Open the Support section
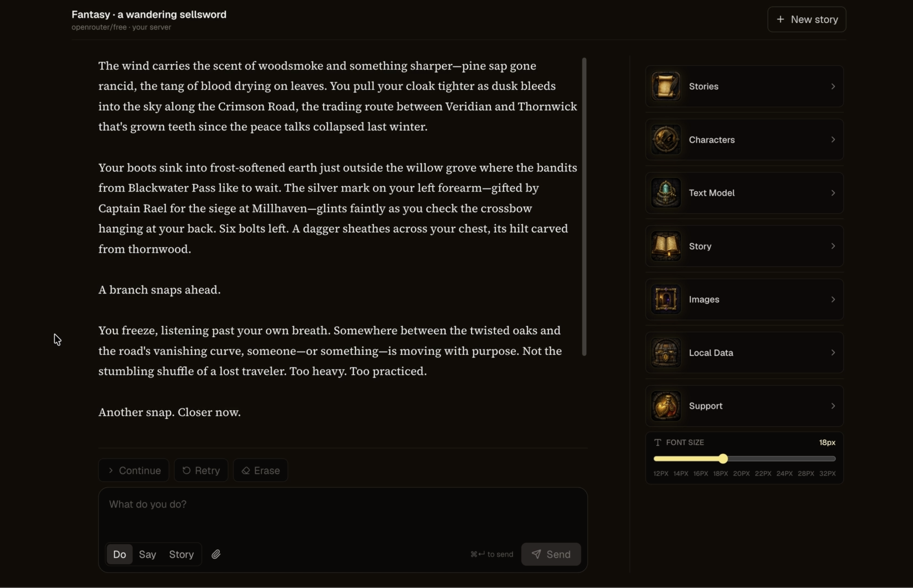The image size is (913, 588). click(745, 406)
